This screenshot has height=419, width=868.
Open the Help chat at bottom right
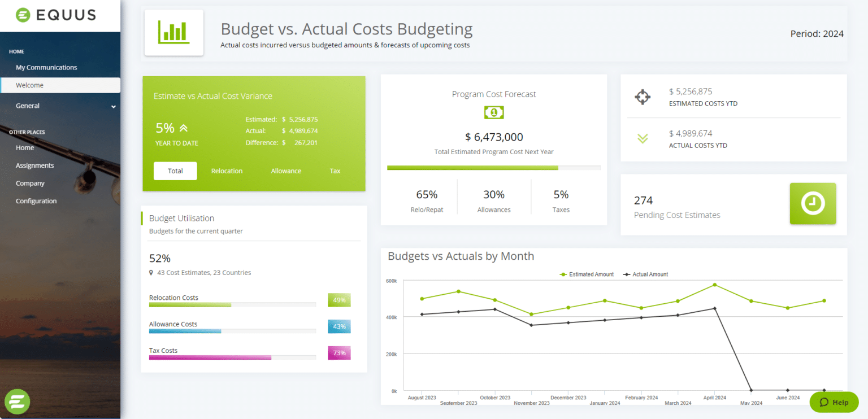click(x=834, y=401)
